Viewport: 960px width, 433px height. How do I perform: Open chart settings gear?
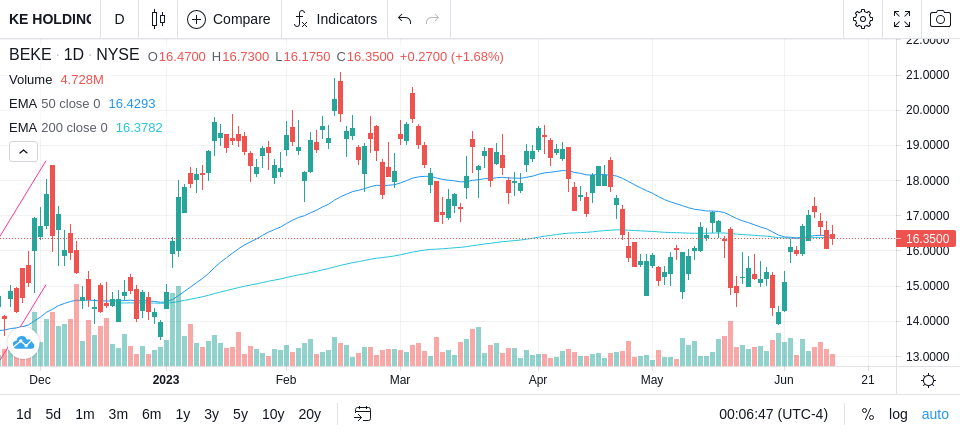tap(863, 19)
